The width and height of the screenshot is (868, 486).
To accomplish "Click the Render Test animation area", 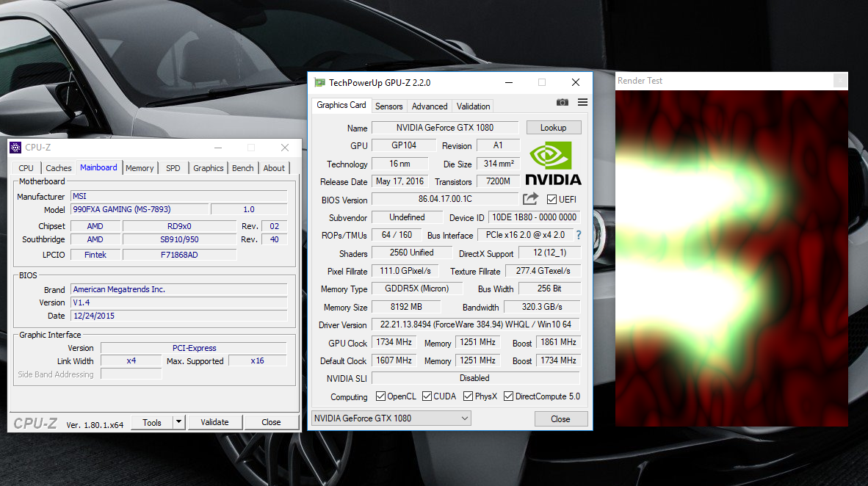I will point(731,258).
